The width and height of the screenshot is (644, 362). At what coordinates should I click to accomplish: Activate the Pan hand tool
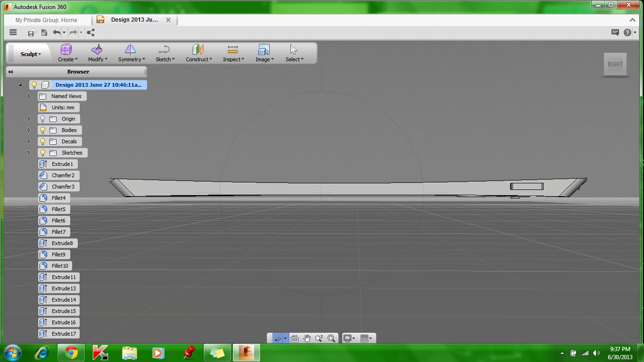coord(306,338)
